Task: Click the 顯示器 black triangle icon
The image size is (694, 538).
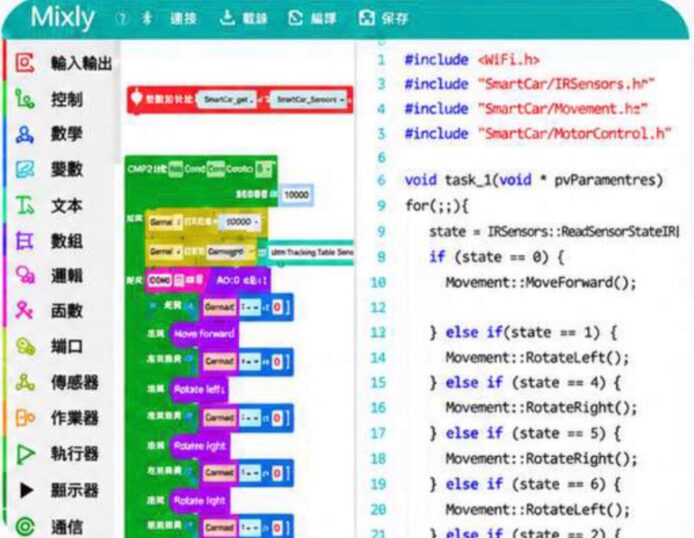Action: click(26, 490)
